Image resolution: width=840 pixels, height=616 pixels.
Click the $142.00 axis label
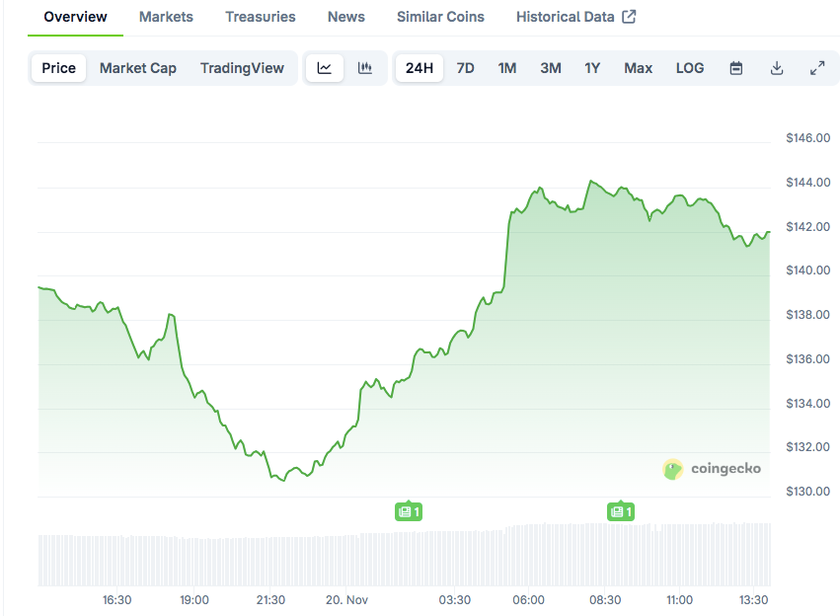click(807, 227)
